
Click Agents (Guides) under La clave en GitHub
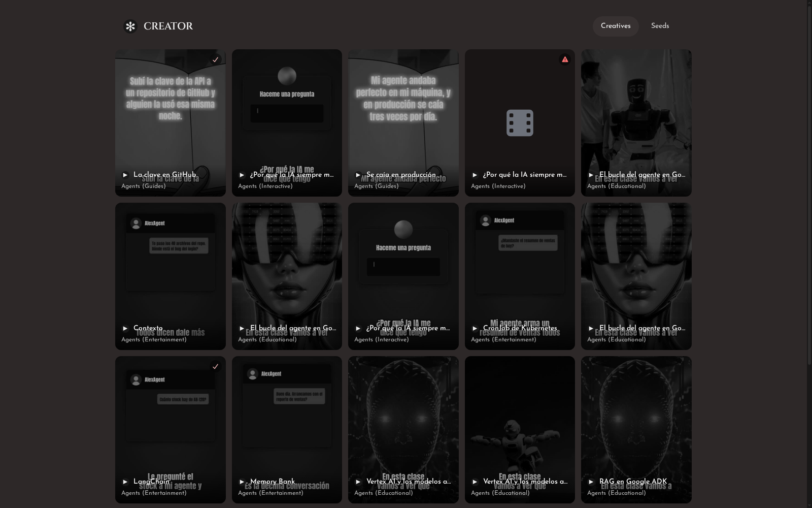click(x=144, y=186)
